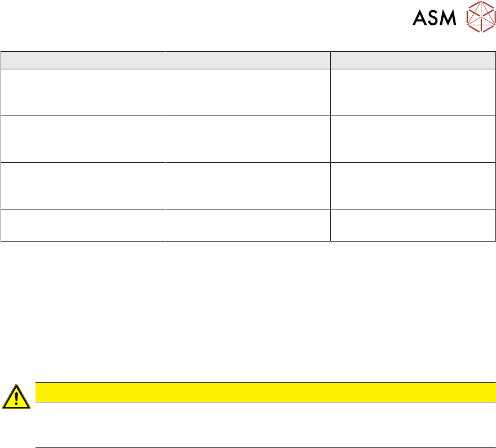Click third body row's middle cell
The height and width of the screenshot is (448, 496).
point(247,185)
